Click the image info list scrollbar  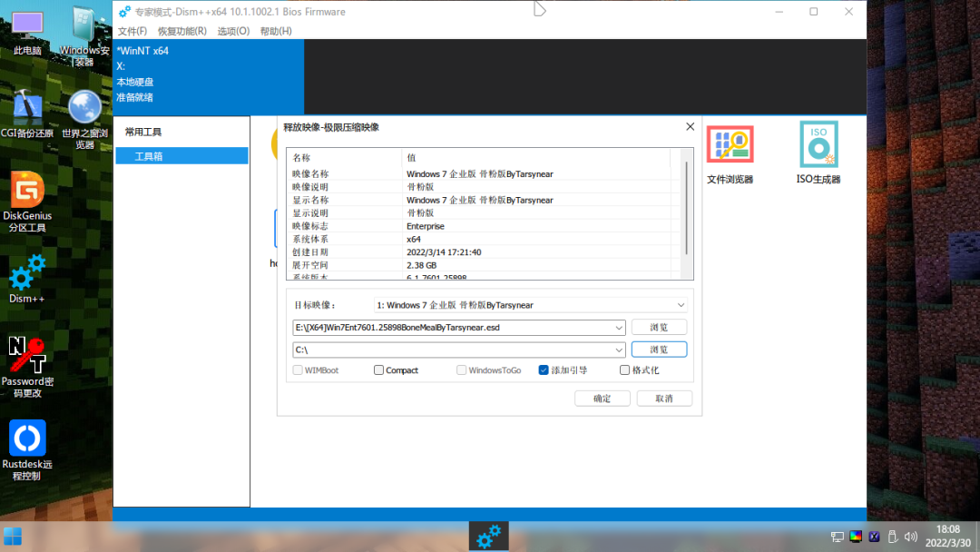[686, 208]
